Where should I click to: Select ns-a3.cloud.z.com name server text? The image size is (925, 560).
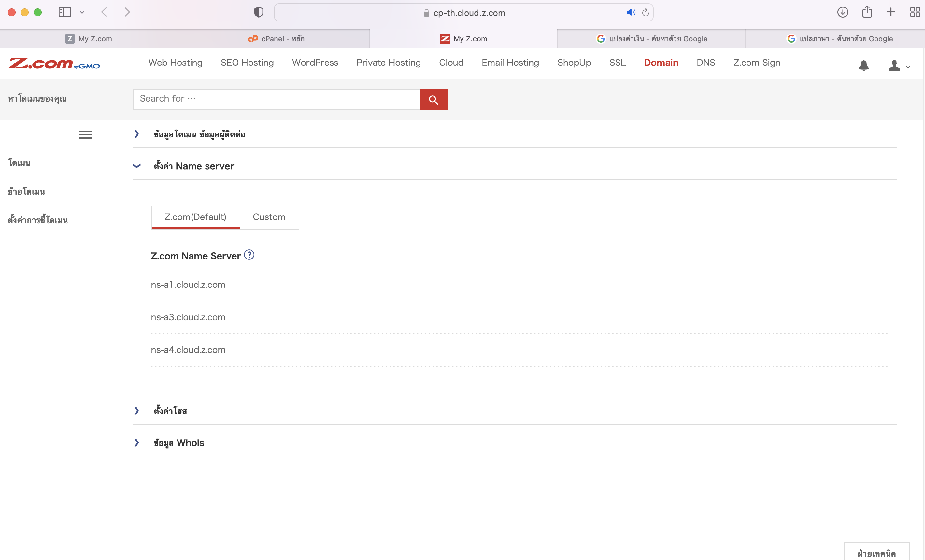(x=188, y=317)
